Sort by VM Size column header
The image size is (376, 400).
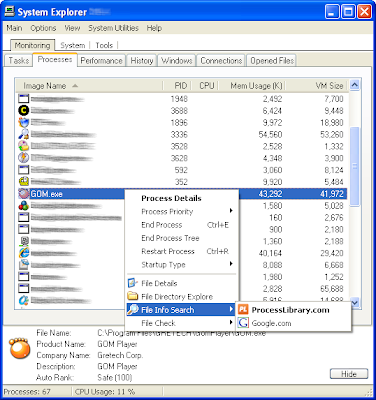tap(317, 86)
